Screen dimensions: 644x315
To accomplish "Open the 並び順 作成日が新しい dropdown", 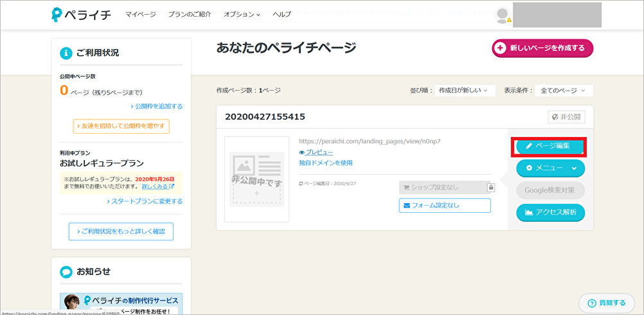I will (465, 91).
